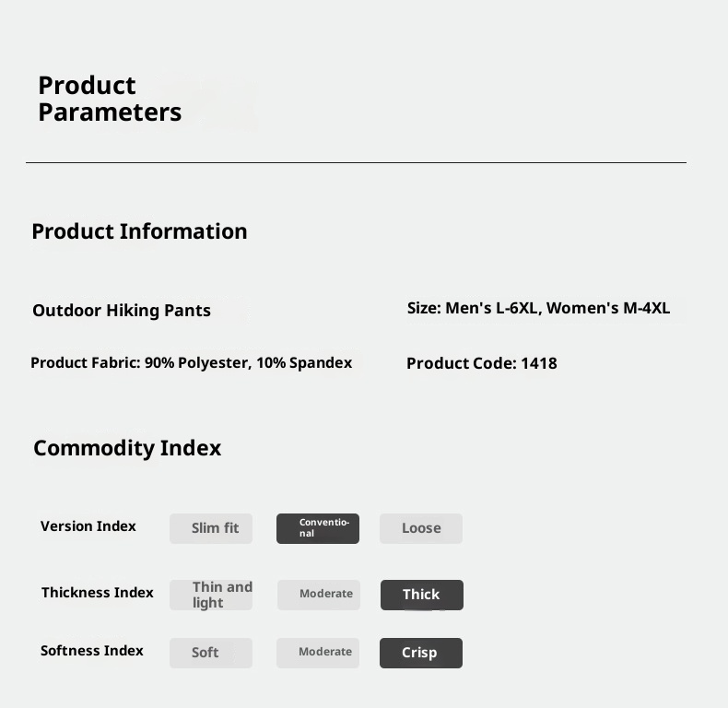Select the Thick thickness option
The image size is (728, 708).
[422, 595]
